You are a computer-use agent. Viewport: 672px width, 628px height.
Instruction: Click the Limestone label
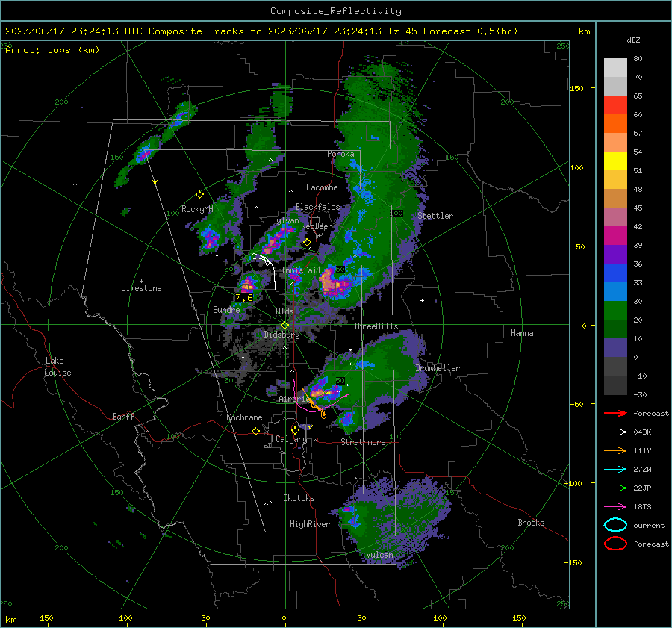141,288
